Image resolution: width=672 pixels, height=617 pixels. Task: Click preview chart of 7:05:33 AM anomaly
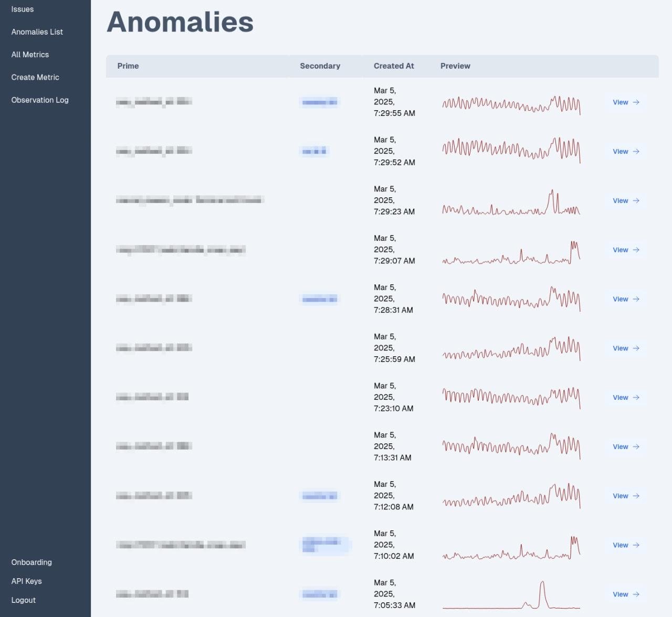(511, 594)
